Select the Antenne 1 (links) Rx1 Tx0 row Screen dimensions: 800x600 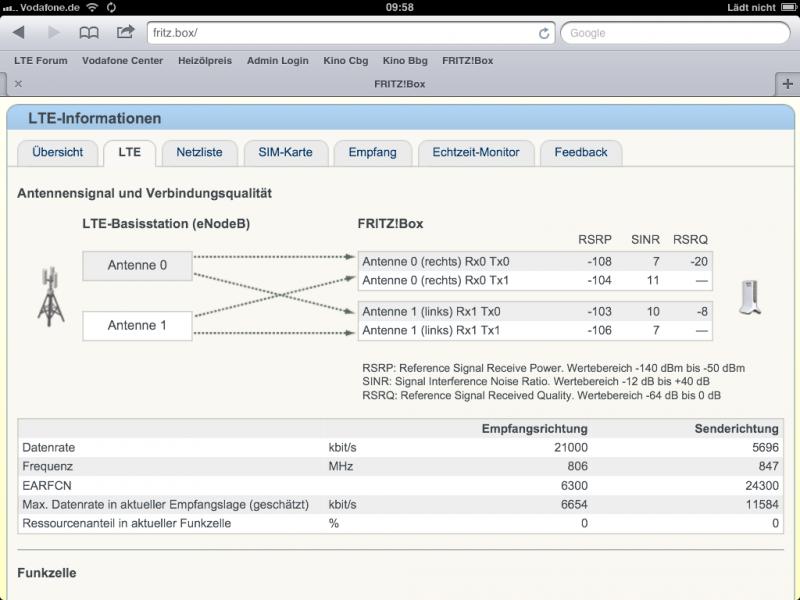click(x=535, y=312)
